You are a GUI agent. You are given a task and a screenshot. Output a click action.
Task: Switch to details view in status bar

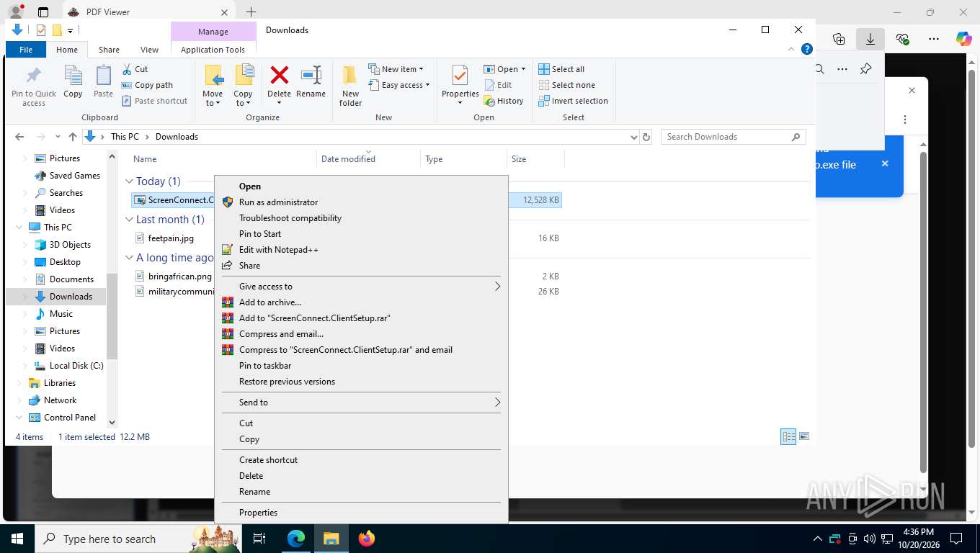(788, 436)
